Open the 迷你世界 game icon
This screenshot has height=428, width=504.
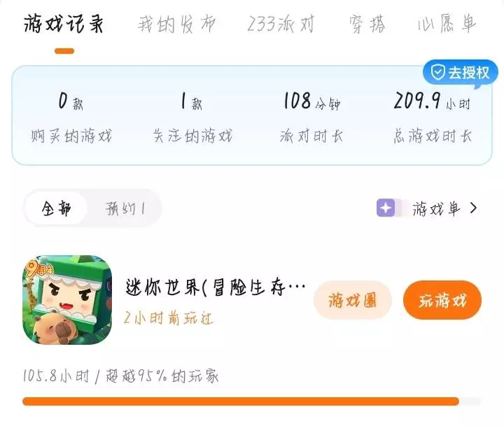point(67,300)
